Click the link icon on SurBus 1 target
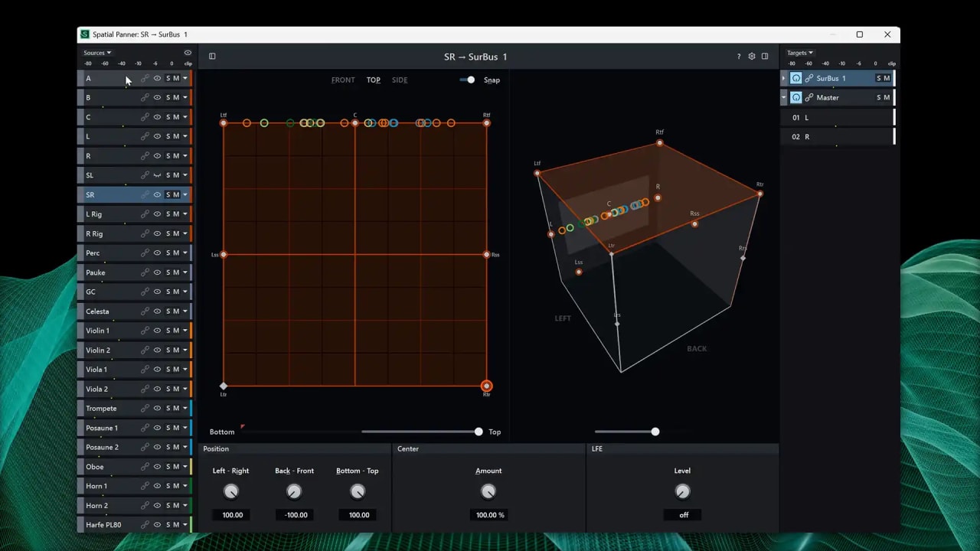The width and height of the screenshot is (980, 551). click(808, 78)
